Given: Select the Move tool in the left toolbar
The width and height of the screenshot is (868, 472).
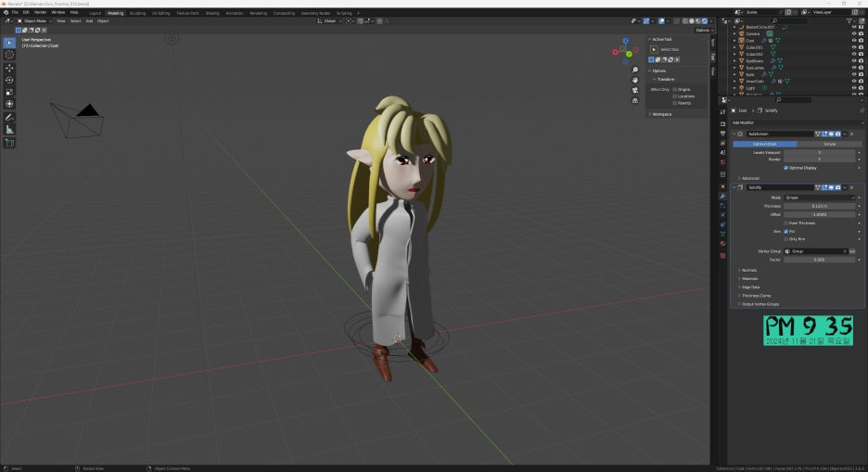Looking at the screenshot, I should pos(10,68).
